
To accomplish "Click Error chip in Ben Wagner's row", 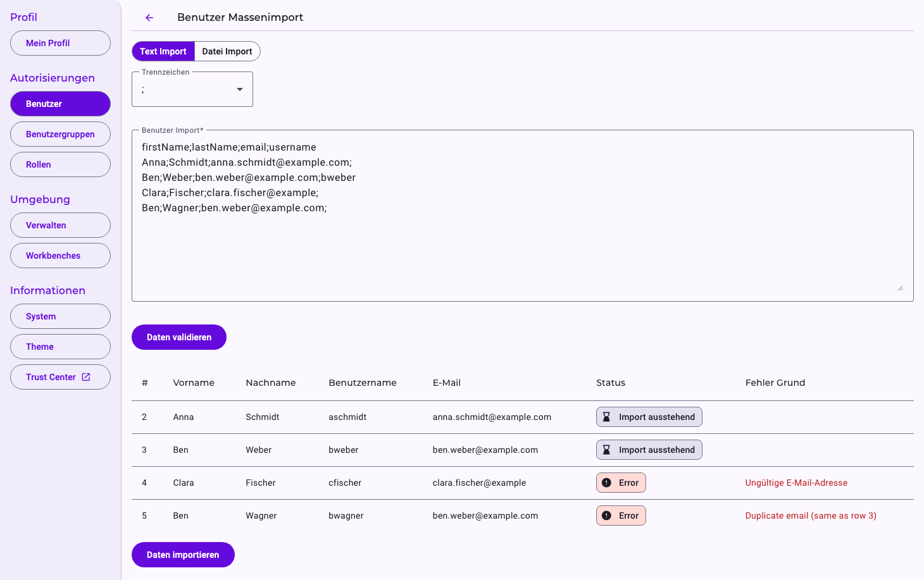I will pos(621,515).
